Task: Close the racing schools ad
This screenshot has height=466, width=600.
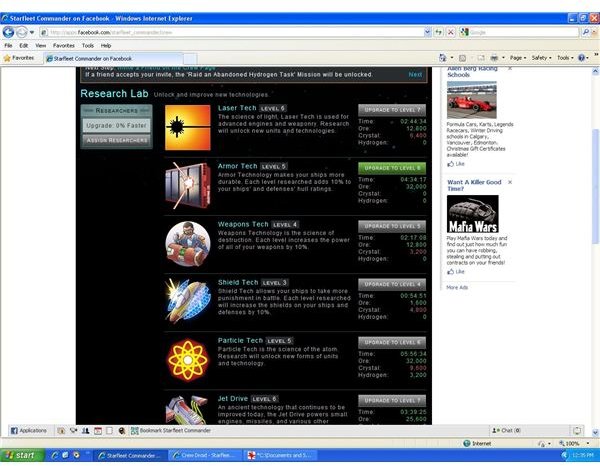Action: [510, 68]
